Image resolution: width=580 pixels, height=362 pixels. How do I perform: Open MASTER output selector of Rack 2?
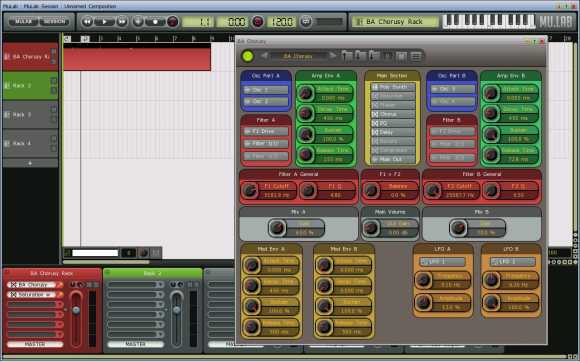(135, 344)
